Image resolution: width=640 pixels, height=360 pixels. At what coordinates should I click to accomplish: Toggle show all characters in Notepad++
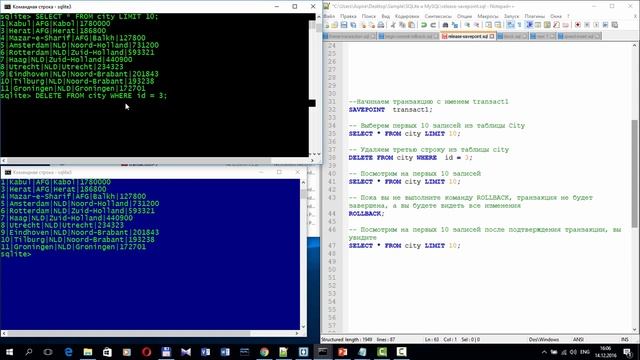[521, 25]
